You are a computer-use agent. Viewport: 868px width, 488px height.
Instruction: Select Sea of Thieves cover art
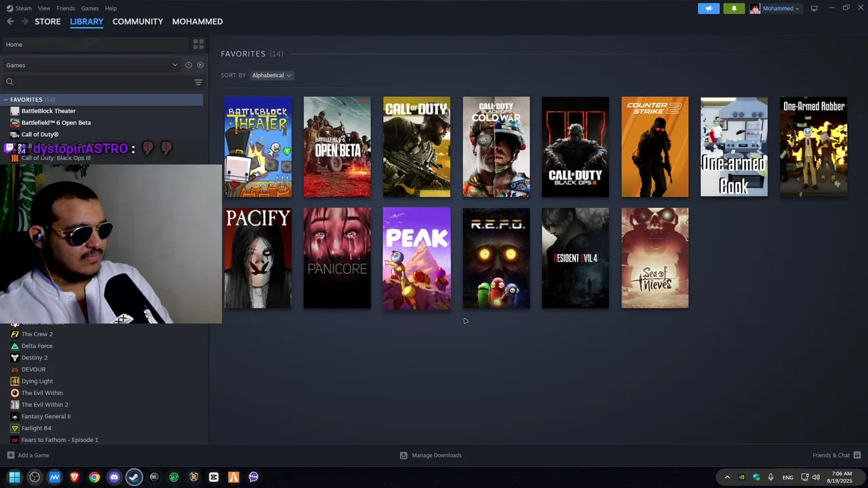point(654,258)
